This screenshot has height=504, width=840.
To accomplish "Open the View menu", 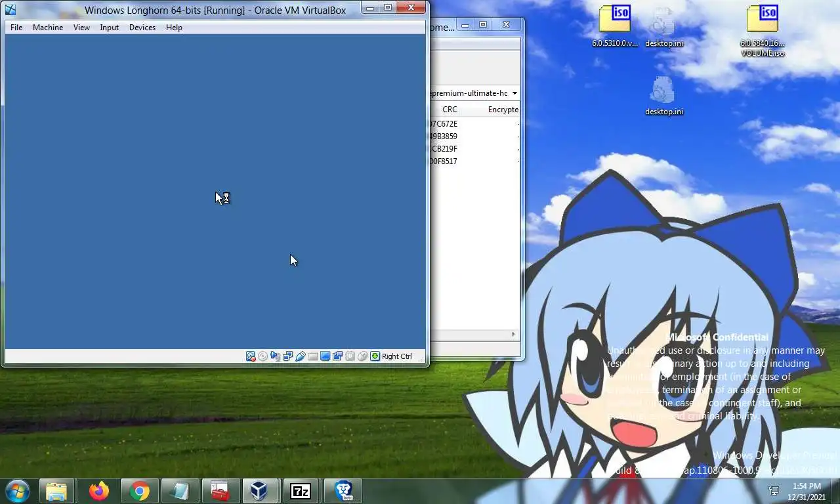I will tap(81, 28).
